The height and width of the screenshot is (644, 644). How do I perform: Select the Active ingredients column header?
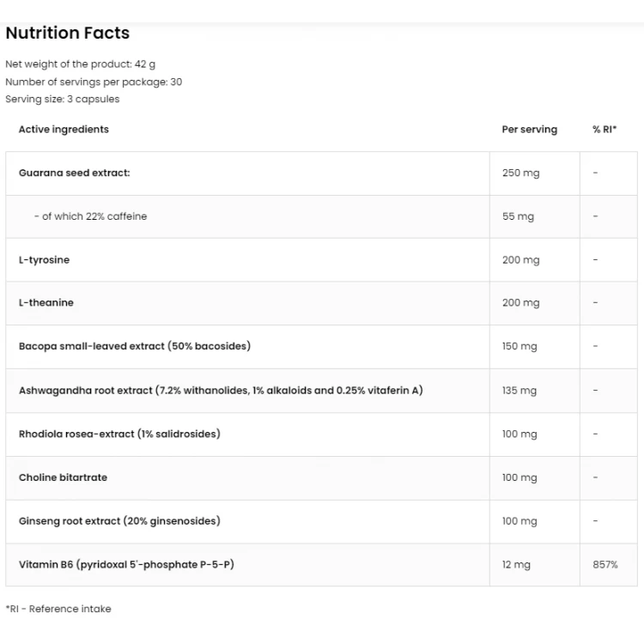(64, 130)
